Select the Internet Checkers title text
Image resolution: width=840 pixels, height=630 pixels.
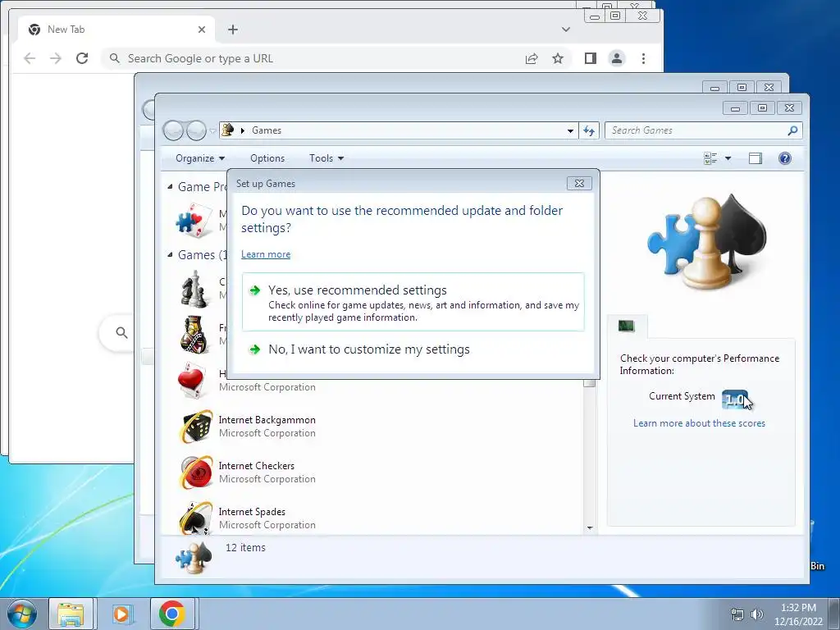(256, 466)
